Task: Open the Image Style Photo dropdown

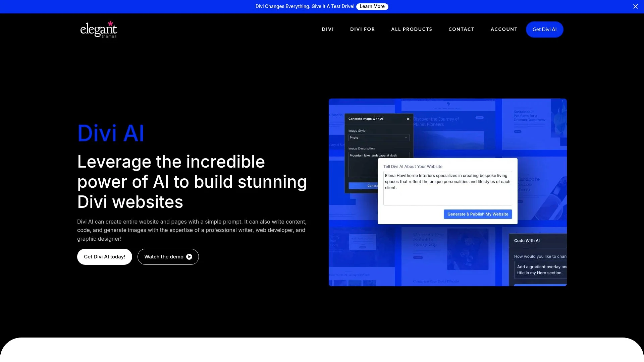Action: click(x=379, y=138)
